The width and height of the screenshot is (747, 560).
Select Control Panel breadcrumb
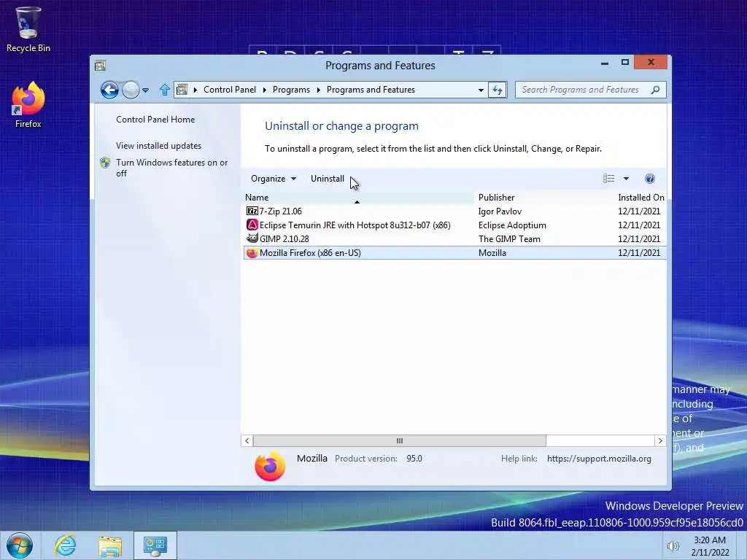coord(230,90)
